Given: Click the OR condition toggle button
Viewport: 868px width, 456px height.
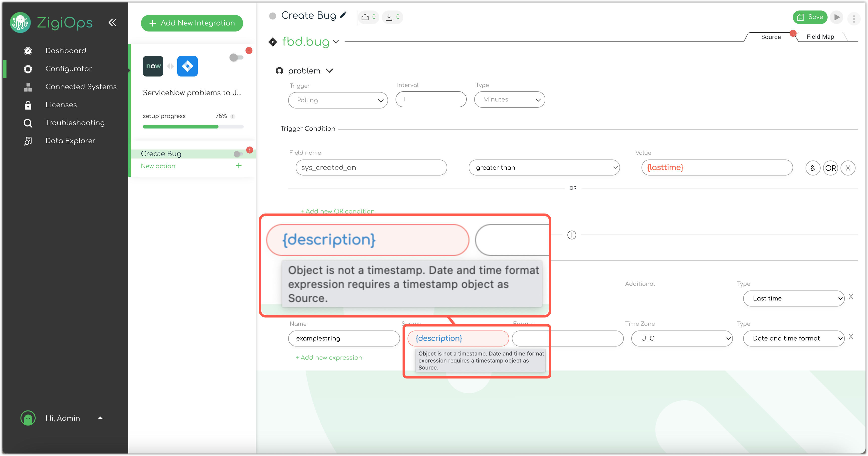Looking at the screenshot, I should 830,168.
